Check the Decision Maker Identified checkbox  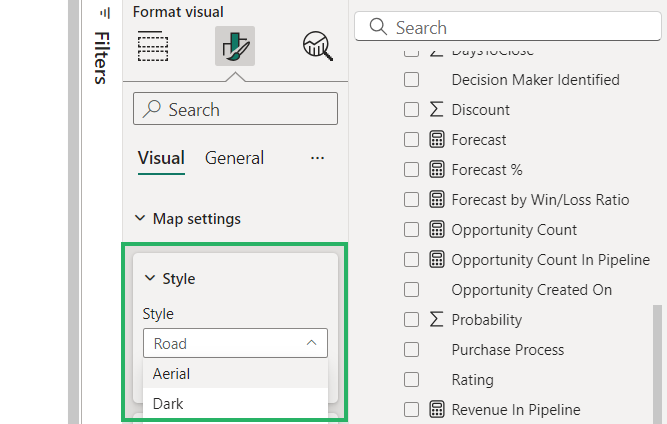click(411, 80)
